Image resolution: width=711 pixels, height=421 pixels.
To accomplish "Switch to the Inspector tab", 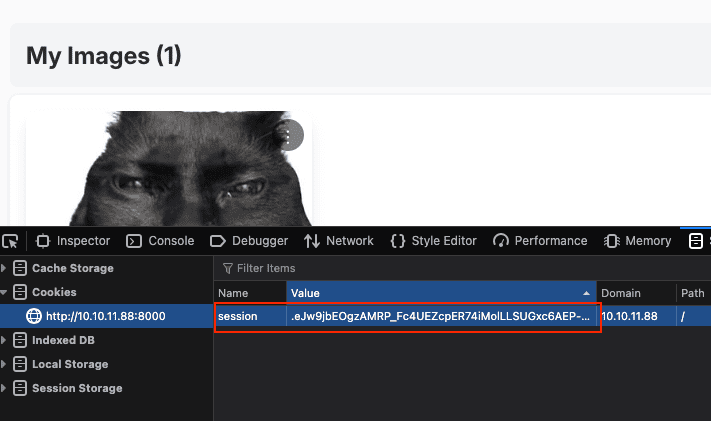I will click(x=73, y=241).
